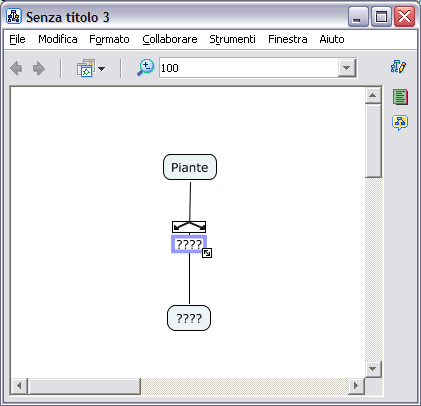Open the styles palette icon at top right
Image resolution: width=421 pixels, height=406 pixels.
[398, 67]
